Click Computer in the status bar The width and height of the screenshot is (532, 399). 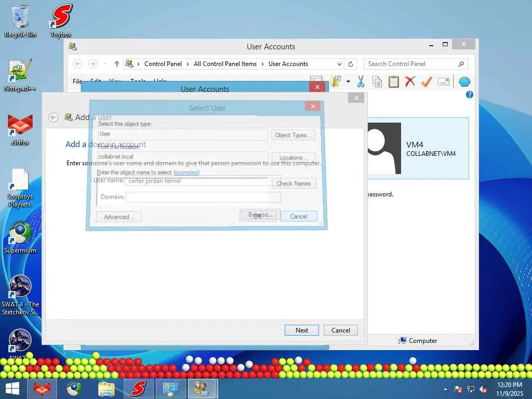pos(418,341)
